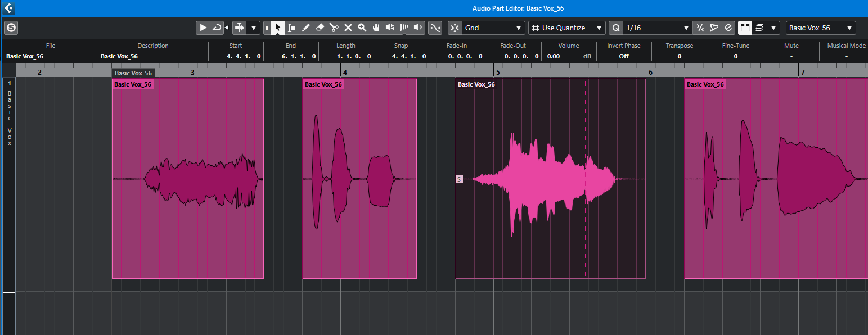Click the Transpose value 0

pos(680,56)
